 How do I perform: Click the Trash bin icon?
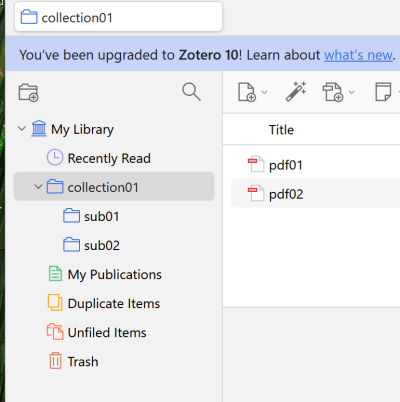tap(56, 361)
